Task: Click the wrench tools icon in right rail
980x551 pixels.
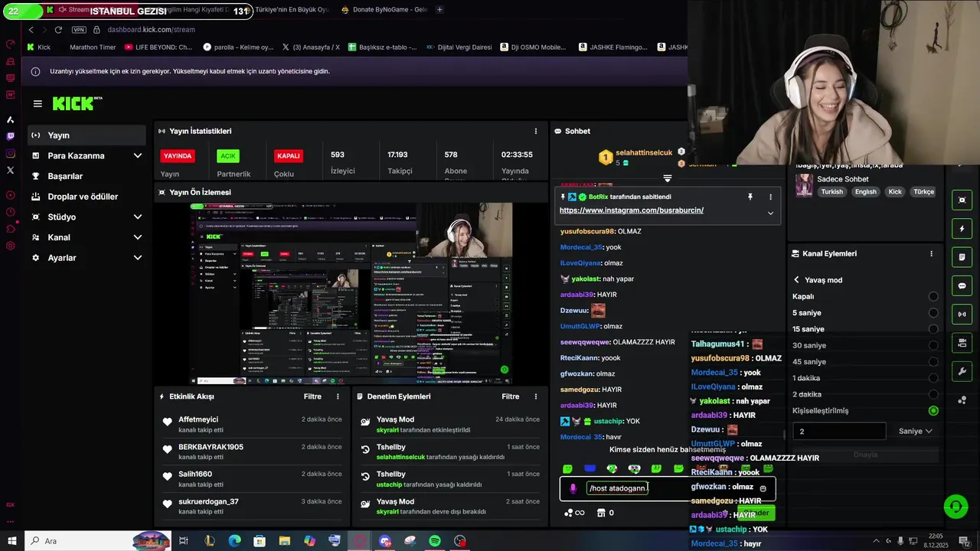Action: click(x=962, y=371)
